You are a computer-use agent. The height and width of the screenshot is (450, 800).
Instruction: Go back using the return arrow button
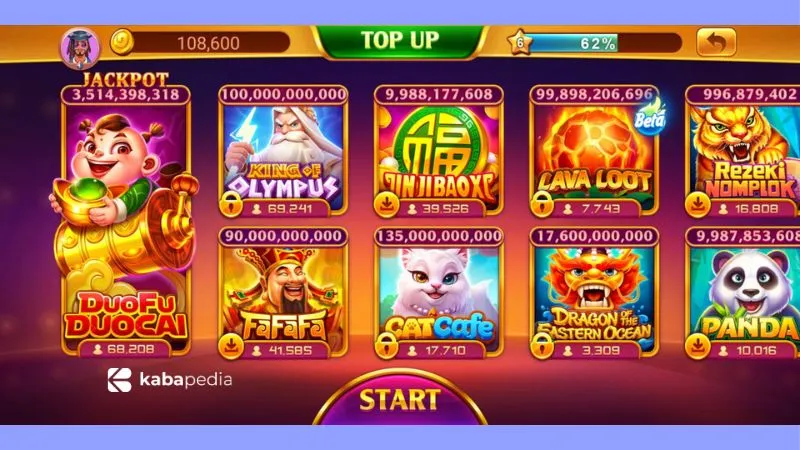[x=716, y=42]
